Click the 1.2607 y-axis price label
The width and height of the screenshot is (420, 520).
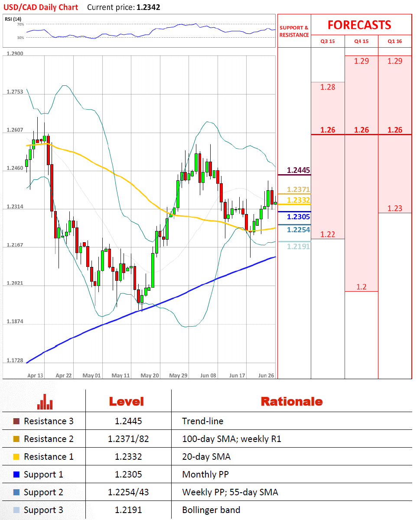15,130
